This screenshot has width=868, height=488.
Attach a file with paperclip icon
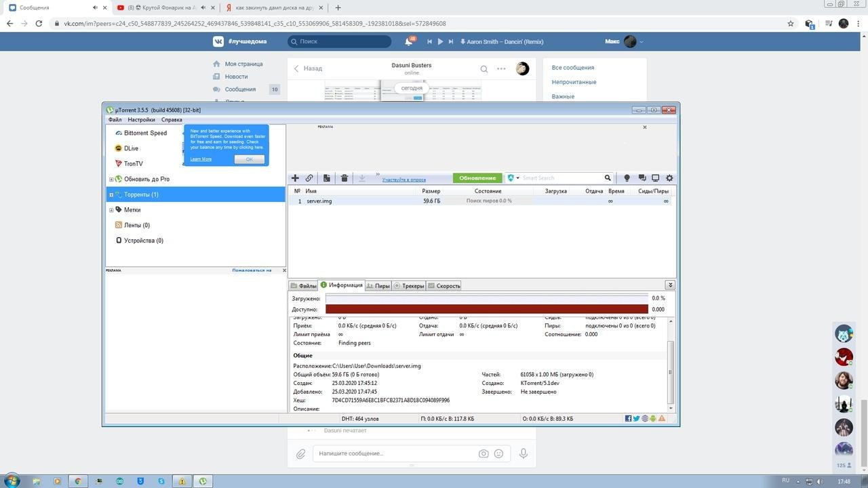pyautogui.click(x=300, y=453)
